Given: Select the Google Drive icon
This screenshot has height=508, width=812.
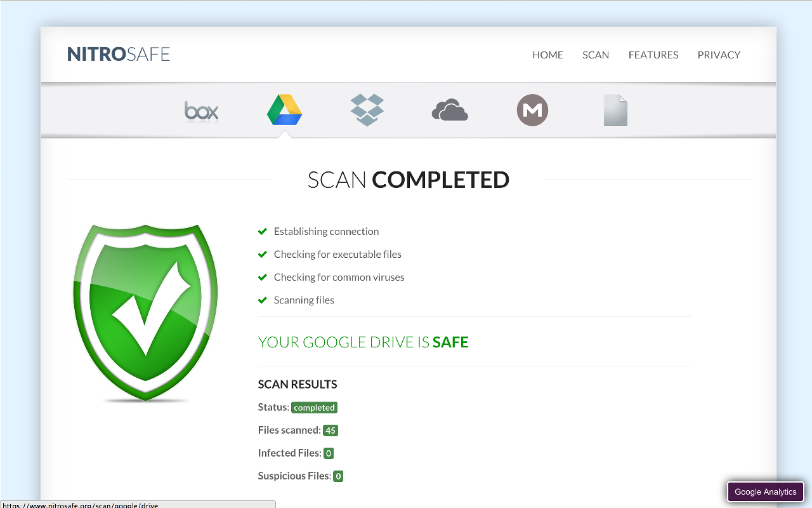Looking at the screenshot, I should (284, 110).
